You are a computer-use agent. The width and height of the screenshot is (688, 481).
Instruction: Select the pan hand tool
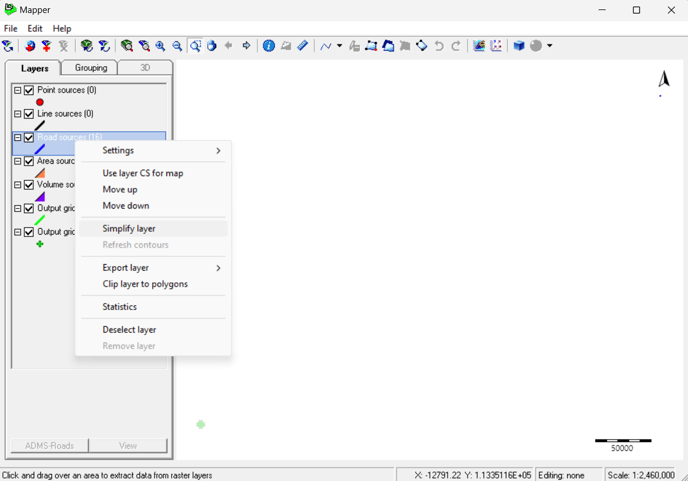(x=212, y=46)
